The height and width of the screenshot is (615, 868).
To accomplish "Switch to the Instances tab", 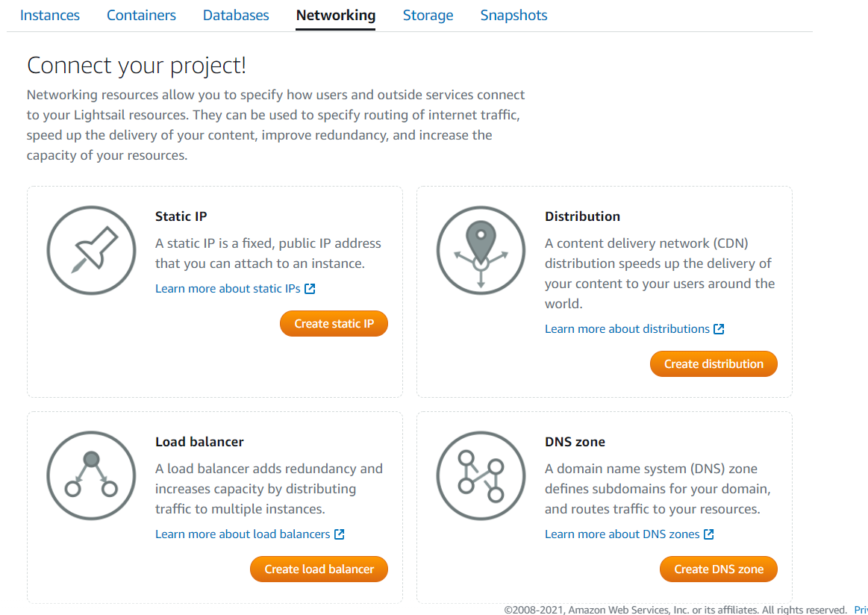I will [50, 15].
